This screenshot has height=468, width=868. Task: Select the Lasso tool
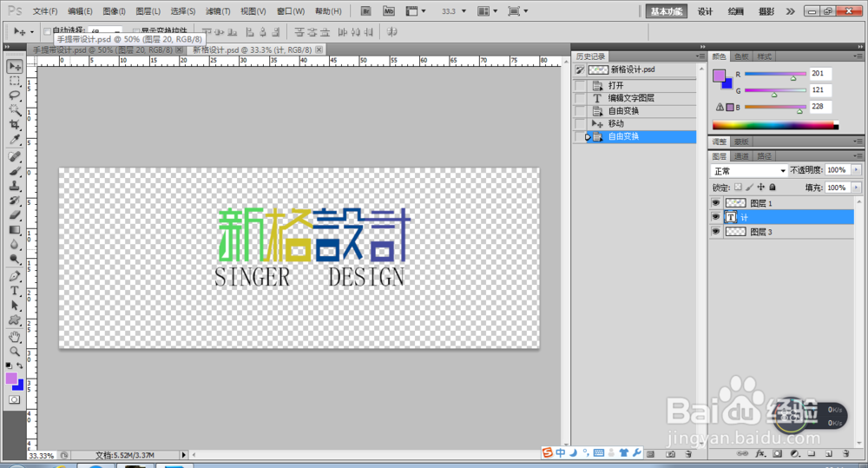coord(15,96)
